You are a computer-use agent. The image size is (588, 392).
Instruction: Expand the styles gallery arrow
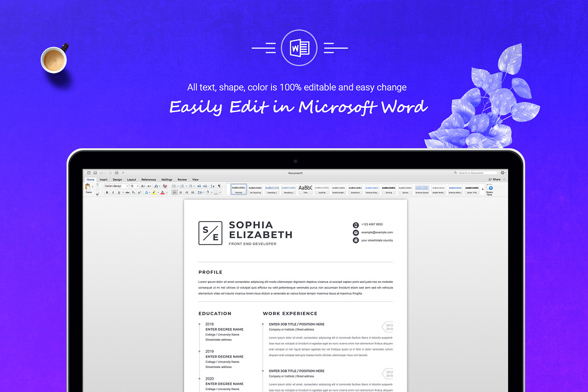(x=483, y=189)
